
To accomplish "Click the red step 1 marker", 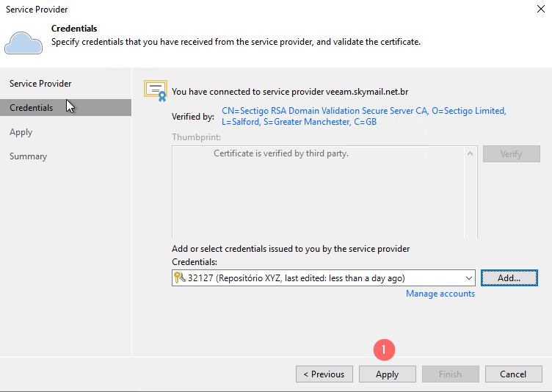I will click(384, 349).
